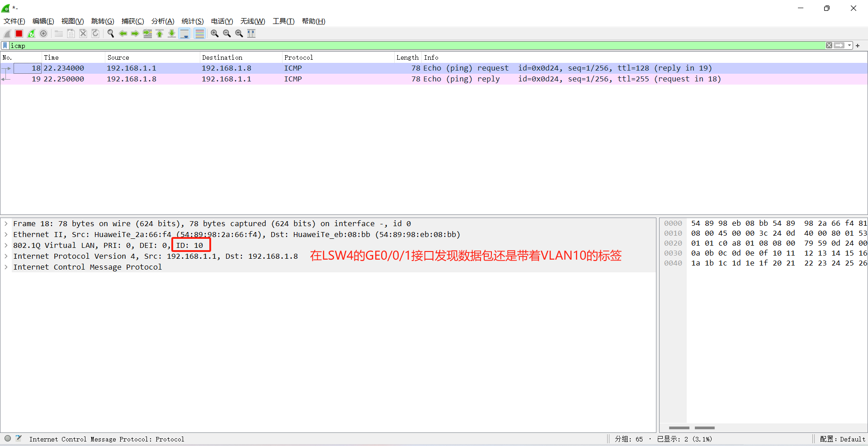Toggle auto-scroll during live capture
The image size is (868, 446).
coord(184,33)
